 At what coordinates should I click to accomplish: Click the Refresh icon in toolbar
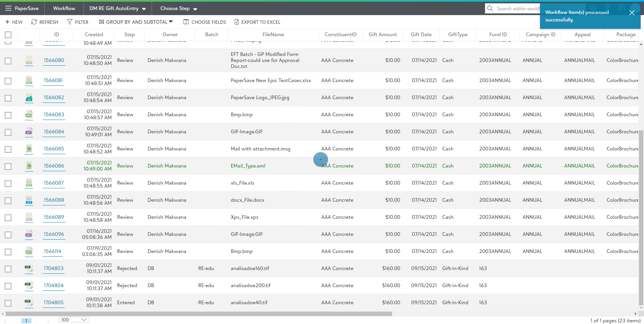34,22
